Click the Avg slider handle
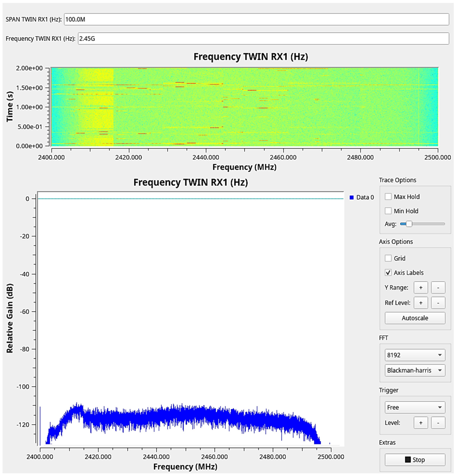The height and width of the screenshot is (476, 456). (409, 224)
